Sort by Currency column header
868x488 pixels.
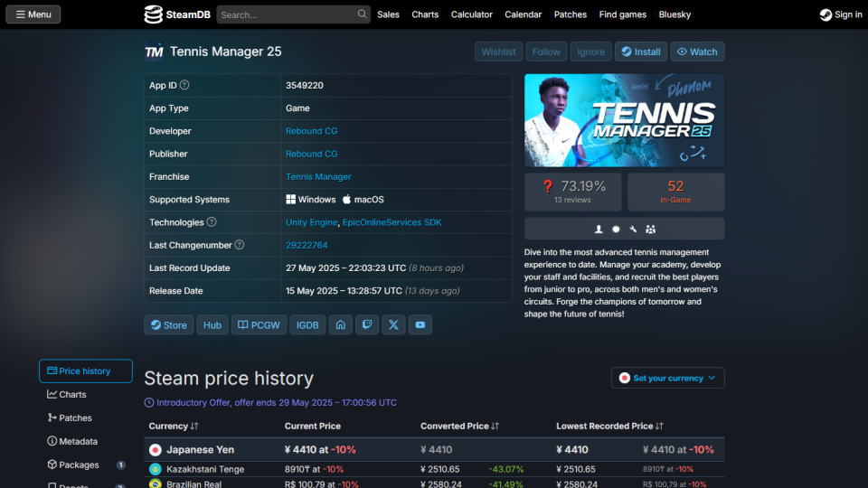[174, 426]
